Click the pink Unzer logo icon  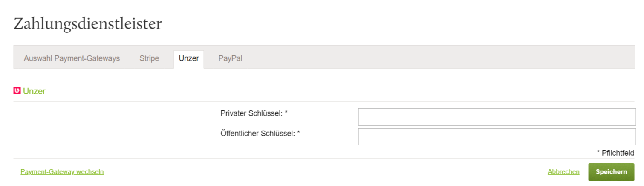(17, 90)
